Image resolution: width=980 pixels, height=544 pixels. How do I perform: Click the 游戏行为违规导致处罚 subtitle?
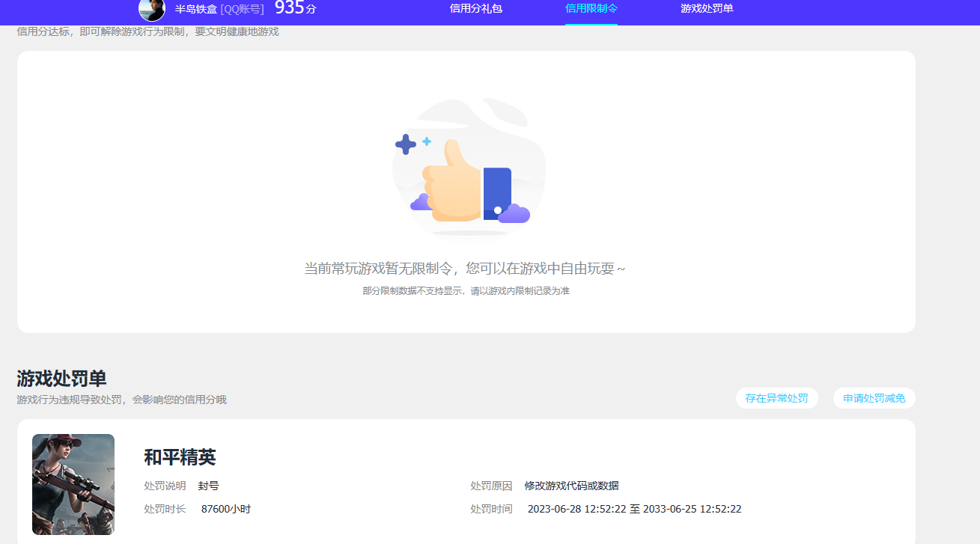121,400
